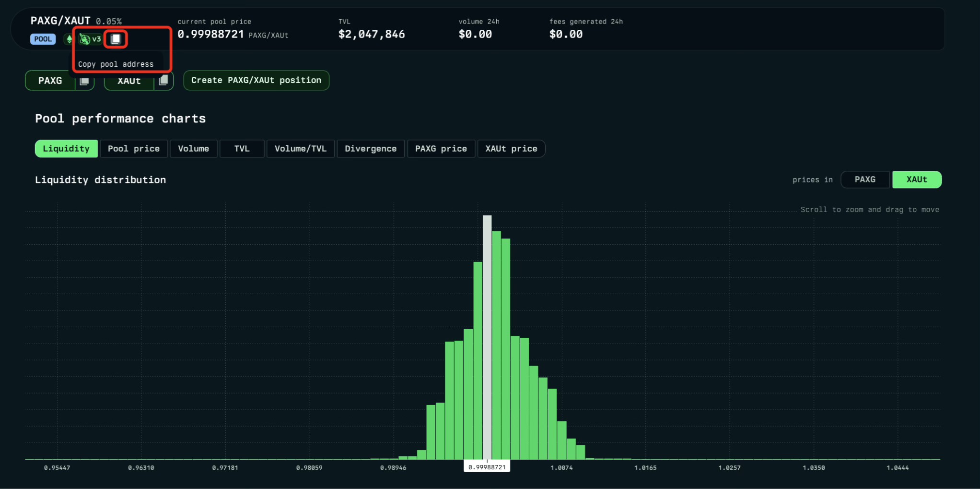This screenshot has height=489, width=980.
Task: Copy the PAXG token address
Action: pos(84,81)
